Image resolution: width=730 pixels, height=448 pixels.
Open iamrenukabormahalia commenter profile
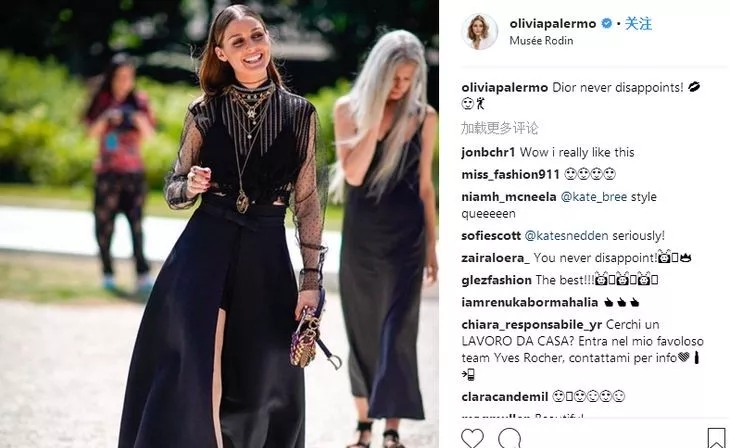click(529, 303)
